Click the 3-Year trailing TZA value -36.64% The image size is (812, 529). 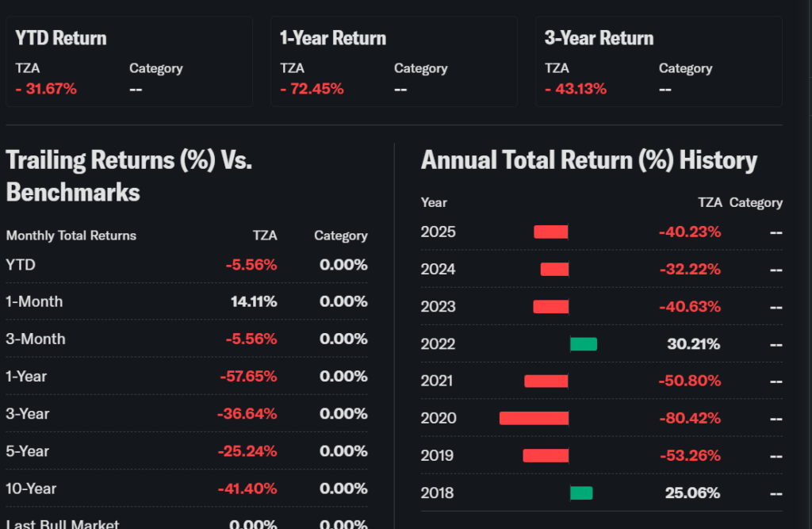click(x=247, y=414)
